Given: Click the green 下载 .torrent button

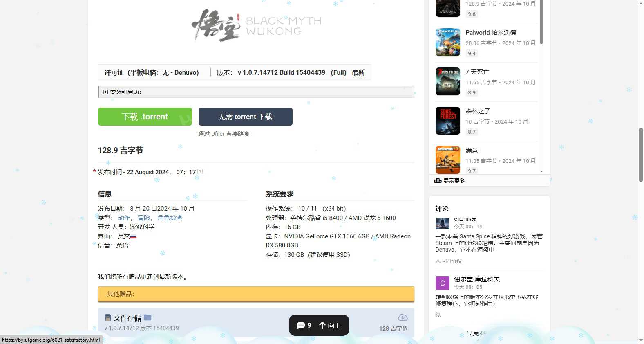Looking at the screenshot, I should pyautogui.click(x=145, y=117).
